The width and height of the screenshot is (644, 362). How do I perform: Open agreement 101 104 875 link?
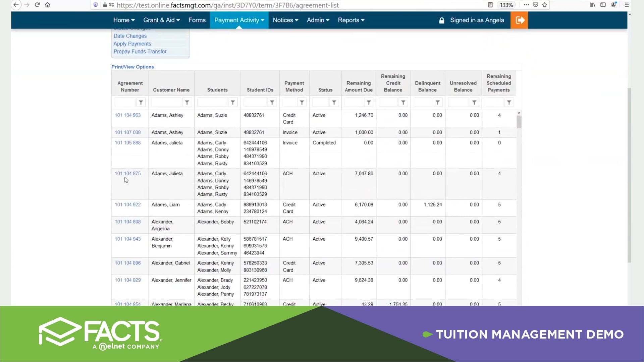coord(128,174)
